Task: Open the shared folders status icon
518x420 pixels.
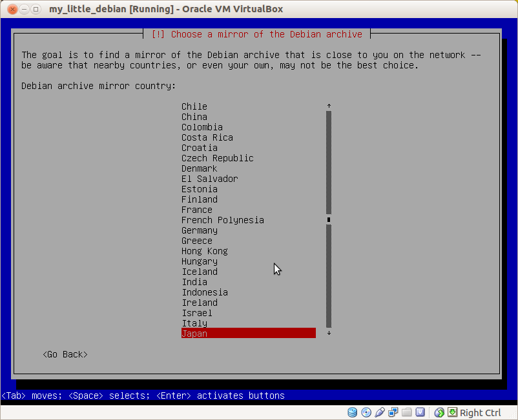Action: click(407, 412)
